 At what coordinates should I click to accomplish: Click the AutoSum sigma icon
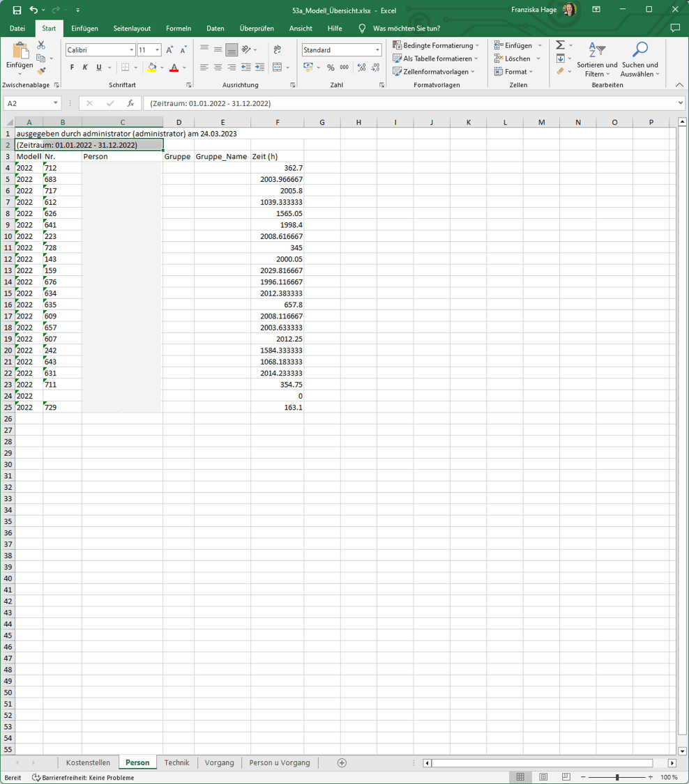[x=561, y=45]
